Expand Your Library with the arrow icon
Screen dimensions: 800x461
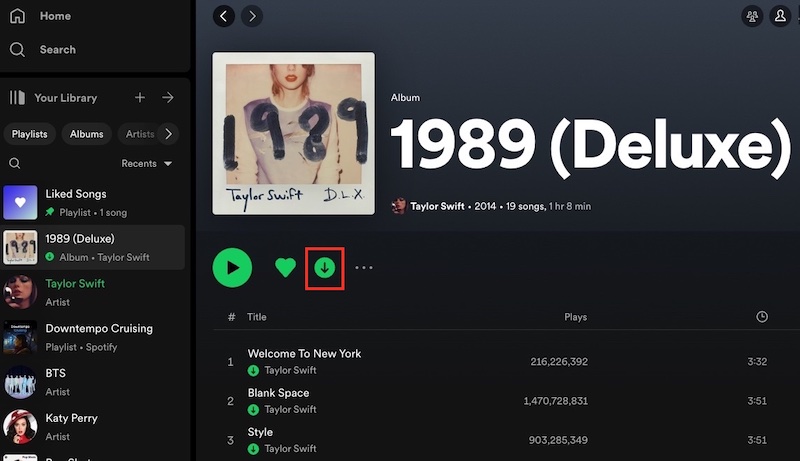[x=168, y=98]
